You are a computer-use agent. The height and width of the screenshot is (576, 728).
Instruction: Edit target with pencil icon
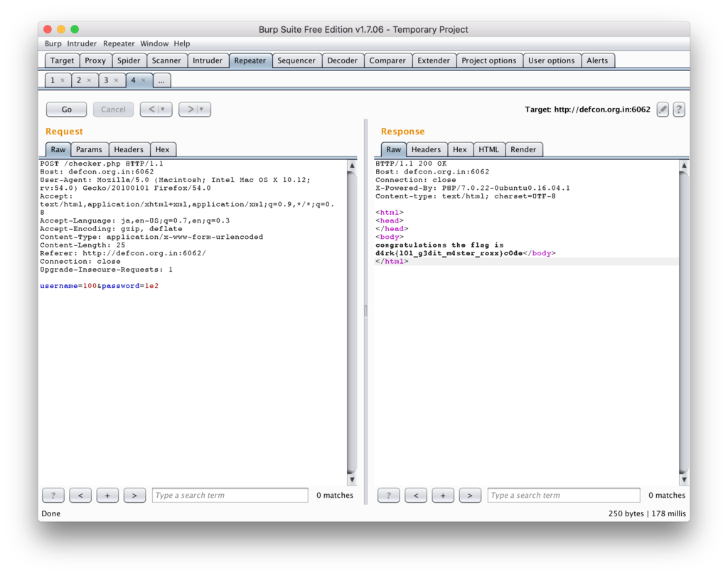(x=663, y=110)
